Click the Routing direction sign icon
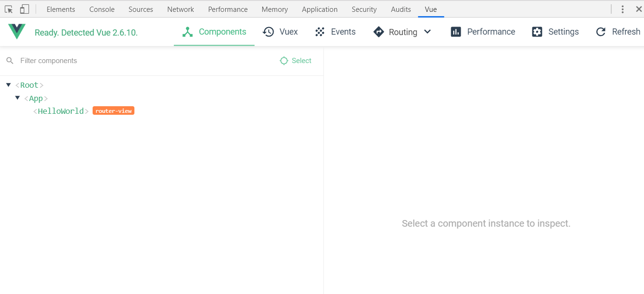This screenshot has width=644, height=294. point(379,32)
